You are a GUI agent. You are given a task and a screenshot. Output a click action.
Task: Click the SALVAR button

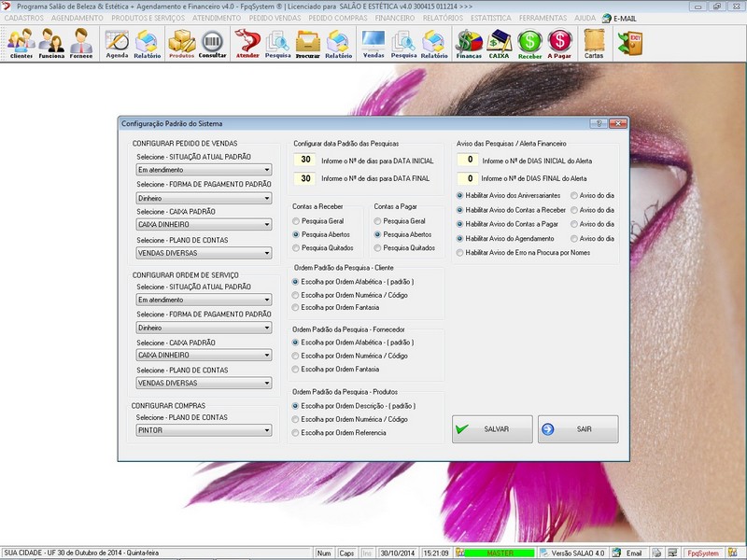492,429
